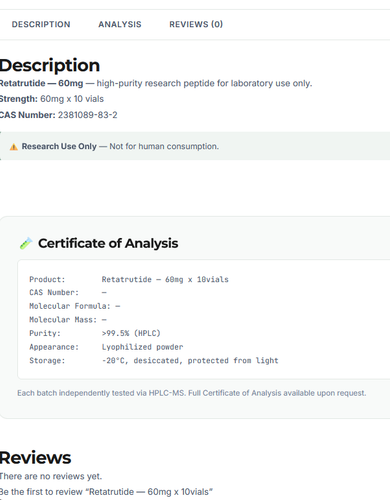Click the HPLC-MS batch testing note
Screen dimensions: 390x500
click(x=192, y=393)
